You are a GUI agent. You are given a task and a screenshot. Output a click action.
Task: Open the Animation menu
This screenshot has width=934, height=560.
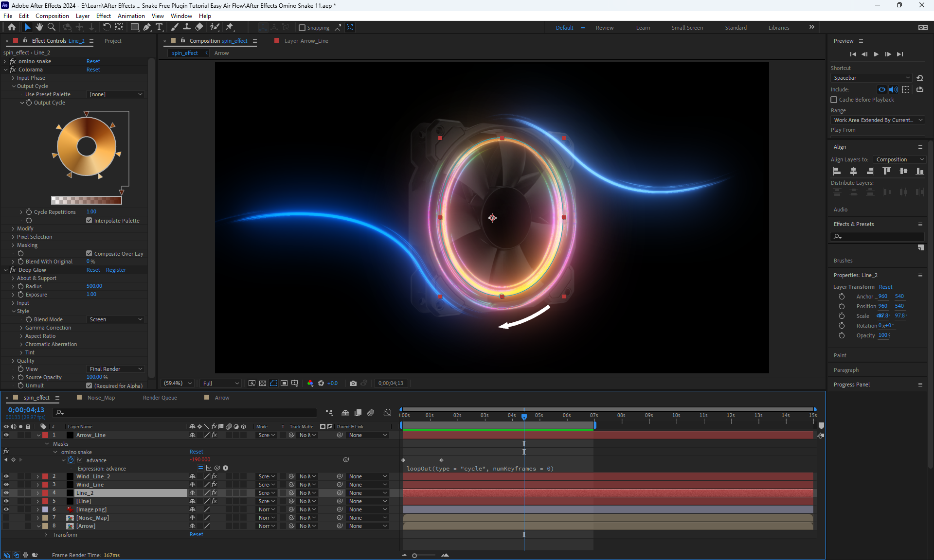coord(131,16)
